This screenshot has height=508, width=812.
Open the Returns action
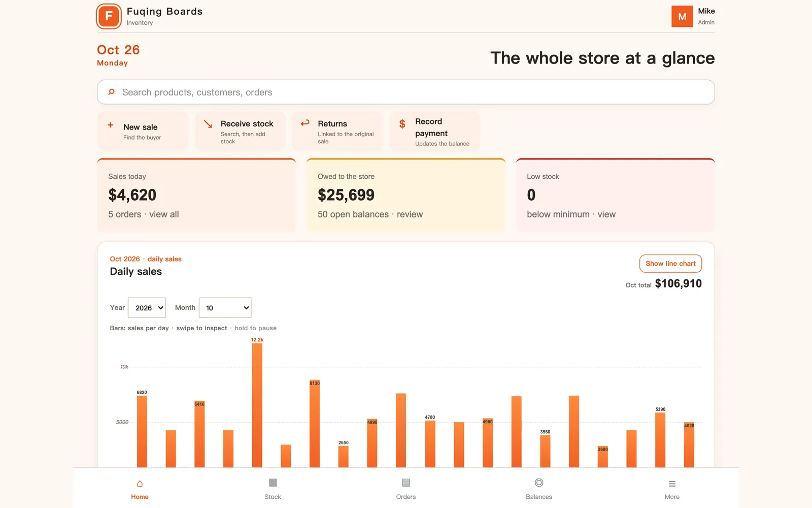337,132
